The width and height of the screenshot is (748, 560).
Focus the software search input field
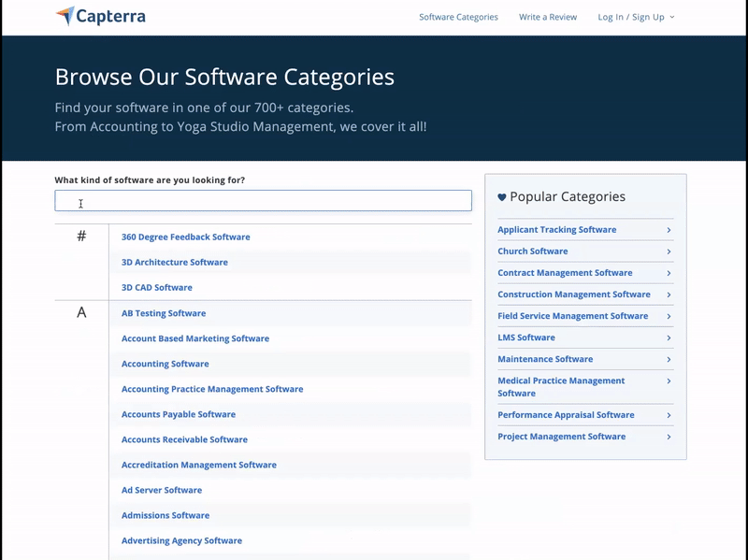click(x=263, y=200)
